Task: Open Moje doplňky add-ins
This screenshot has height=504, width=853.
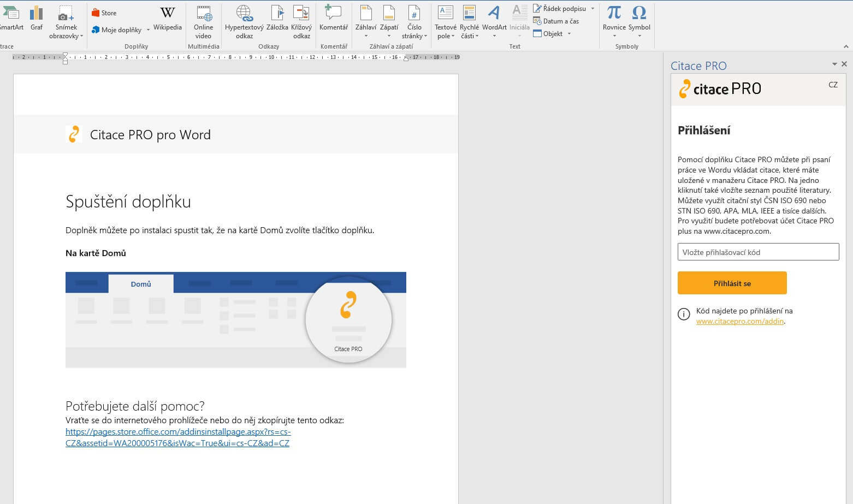Action: pyautogui.click(x=116, y=30)
